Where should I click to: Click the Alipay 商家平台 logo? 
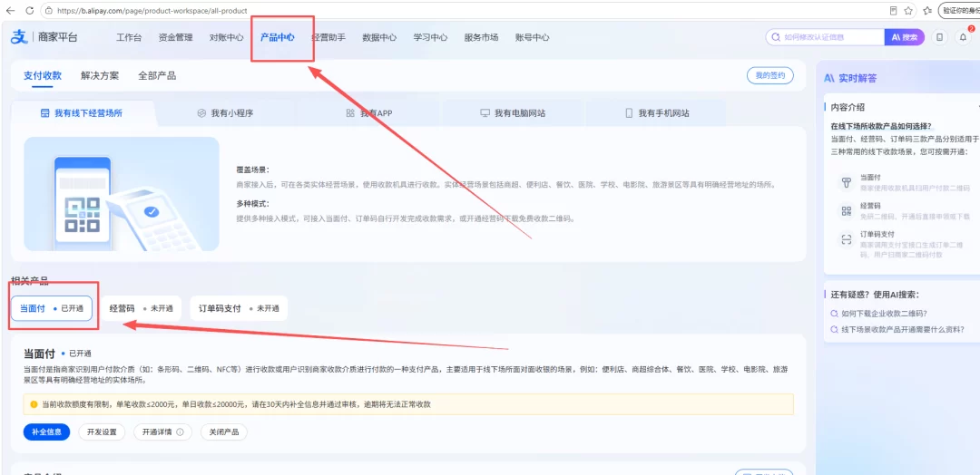[x=44, y=37]
